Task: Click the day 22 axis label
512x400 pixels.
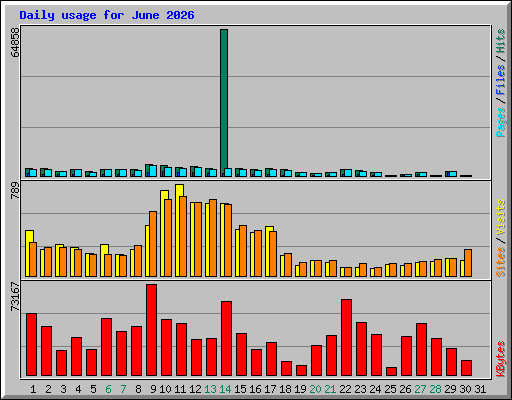Action: [345, 389]
